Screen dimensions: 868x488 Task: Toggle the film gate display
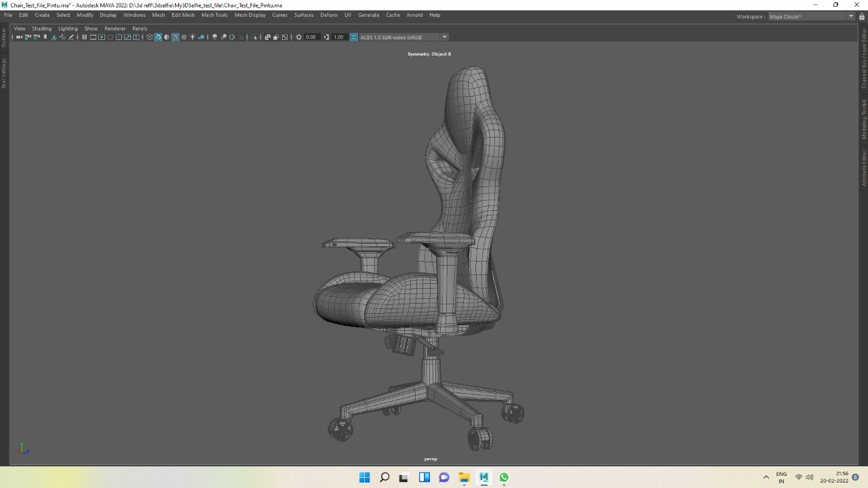93,37
